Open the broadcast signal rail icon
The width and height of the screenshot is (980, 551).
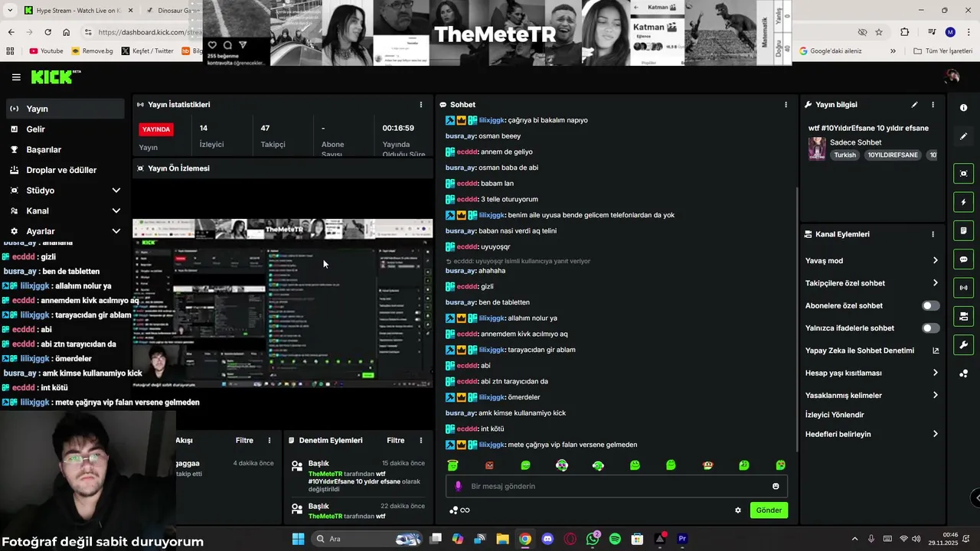963,288
